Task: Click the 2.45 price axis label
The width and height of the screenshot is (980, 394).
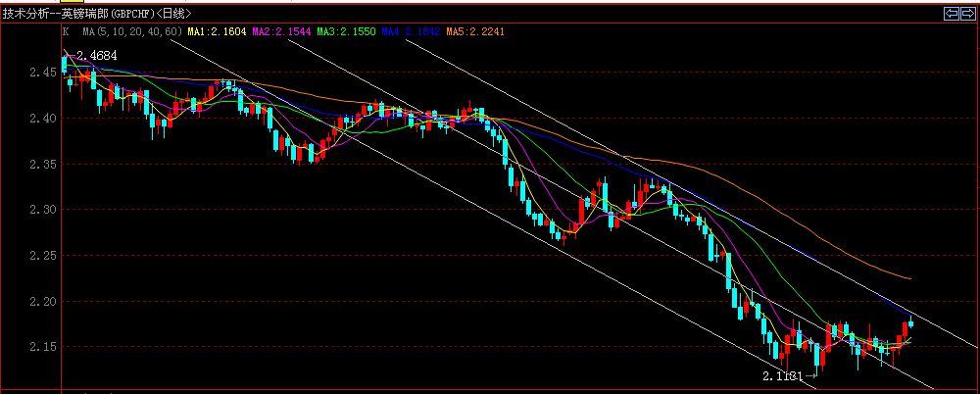Action: 43,73
